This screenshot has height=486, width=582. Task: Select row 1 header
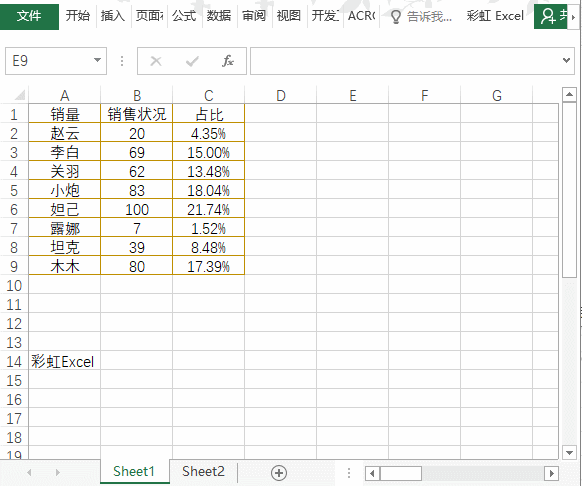tap(14, 114)
